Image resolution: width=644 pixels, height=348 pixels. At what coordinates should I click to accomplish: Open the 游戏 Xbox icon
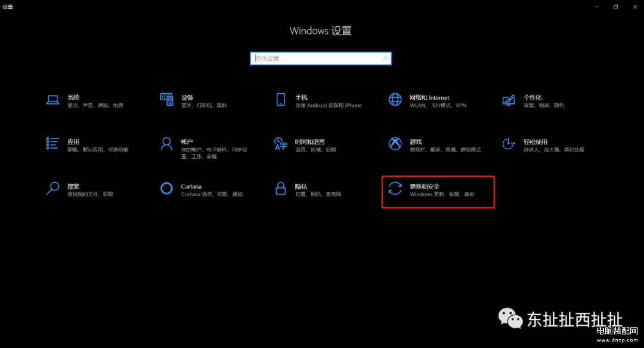coord(395,144)
